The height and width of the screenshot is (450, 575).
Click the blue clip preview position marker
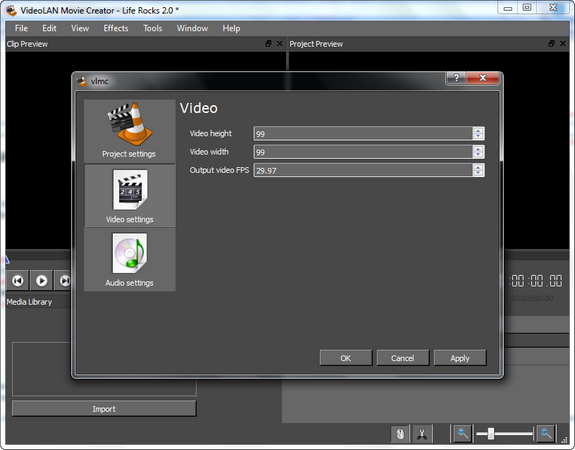tap(7, 260)
